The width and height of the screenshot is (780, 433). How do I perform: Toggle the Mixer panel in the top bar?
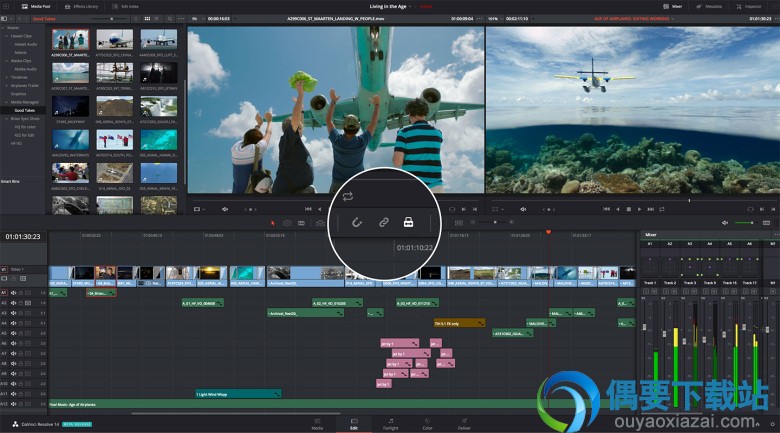(673, 6)
